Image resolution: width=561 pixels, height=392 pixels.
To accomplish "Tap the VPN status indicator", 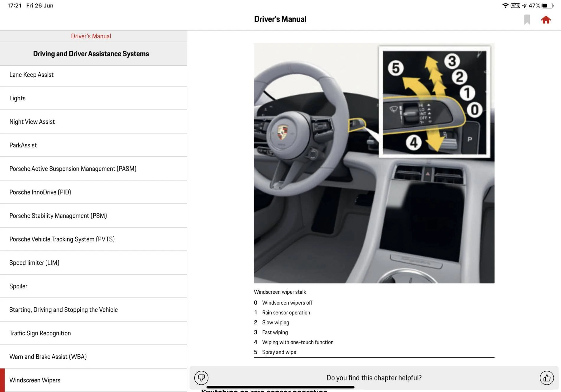I will (x=515, y=6).
